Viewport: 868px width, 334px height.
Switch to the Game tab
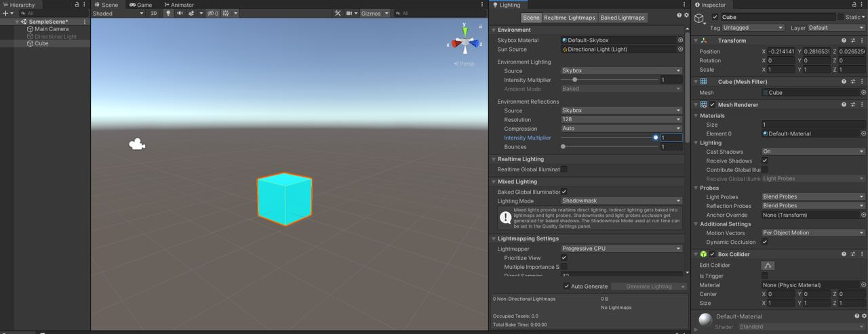tap(140, 5)
